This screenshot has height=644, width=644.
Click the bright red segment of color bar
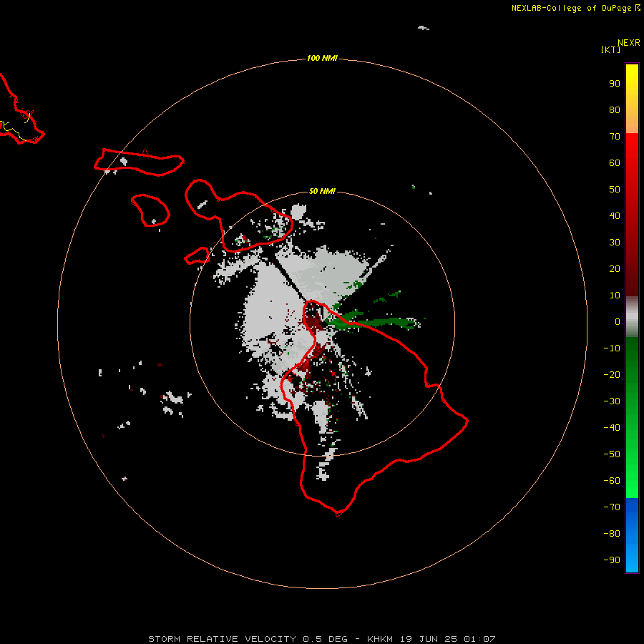(x=632, y=148)
